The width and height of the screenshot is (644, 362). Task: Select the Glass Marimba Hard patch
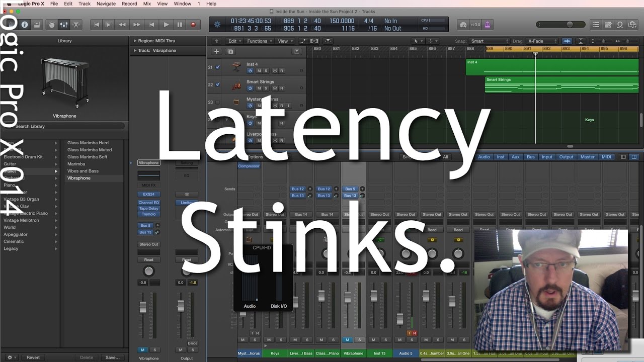pos(88,143)
